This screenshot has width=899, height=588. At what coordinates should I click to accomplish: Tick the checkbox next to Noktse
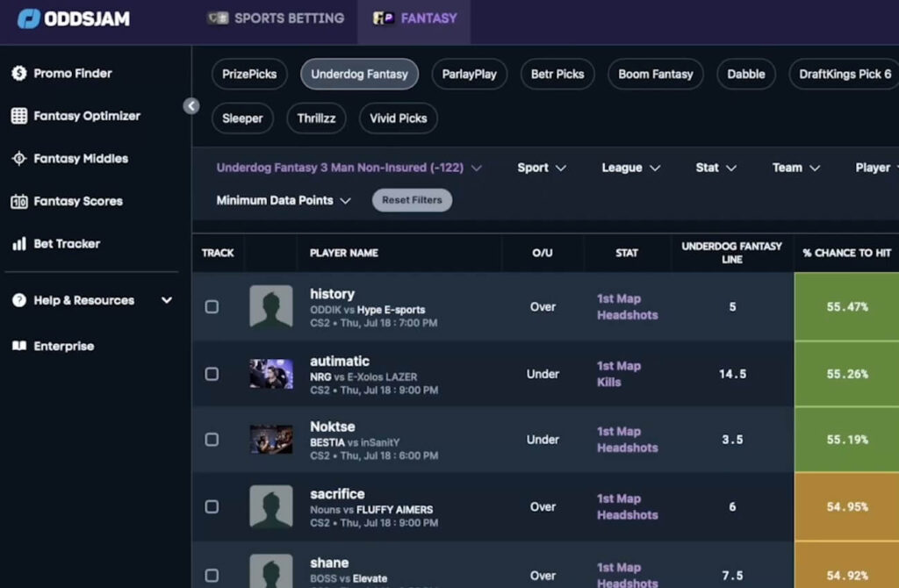212,440
